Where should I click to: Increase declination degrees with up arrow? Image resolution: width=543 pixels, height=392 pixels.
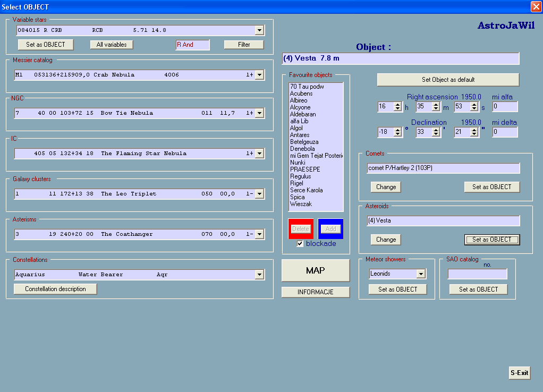click(397, 130)
